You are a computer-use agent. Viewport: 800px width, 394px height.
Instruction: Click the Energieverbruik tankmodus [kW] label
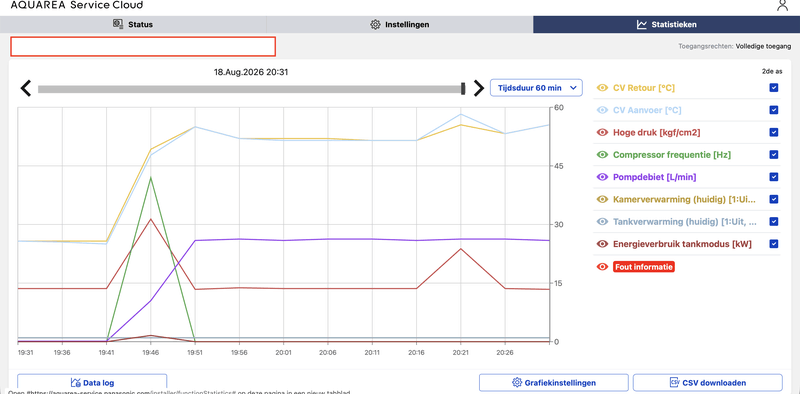(682, 244)
